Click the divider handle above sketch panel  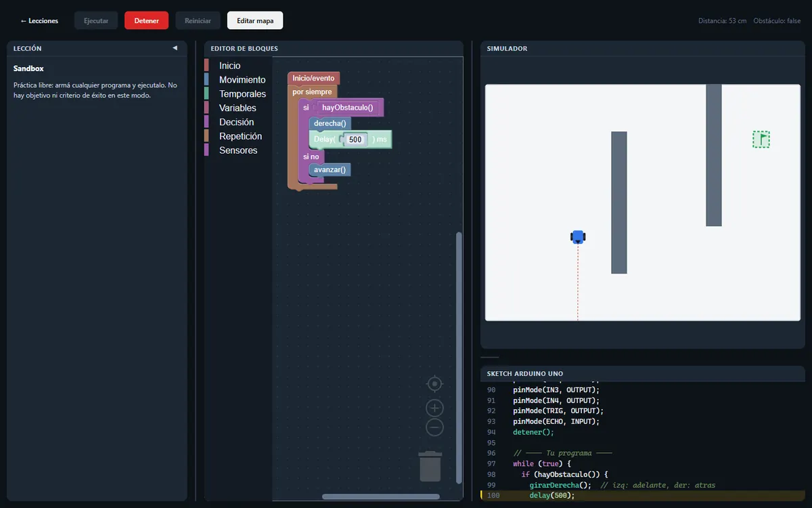(x=489, y=357)
